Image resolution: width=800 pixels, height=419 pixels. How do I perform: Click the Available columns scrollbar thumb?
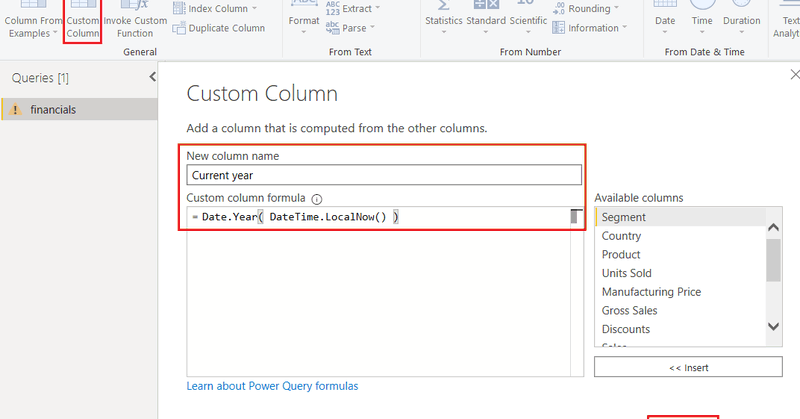[773, 260]
